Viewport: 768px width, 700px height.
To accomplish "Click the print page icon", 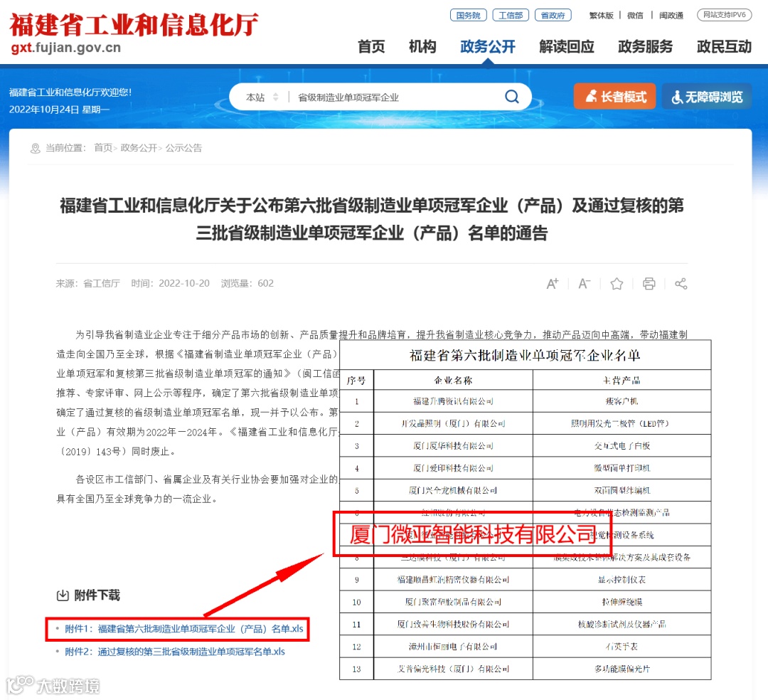I will tap(649, 284).
